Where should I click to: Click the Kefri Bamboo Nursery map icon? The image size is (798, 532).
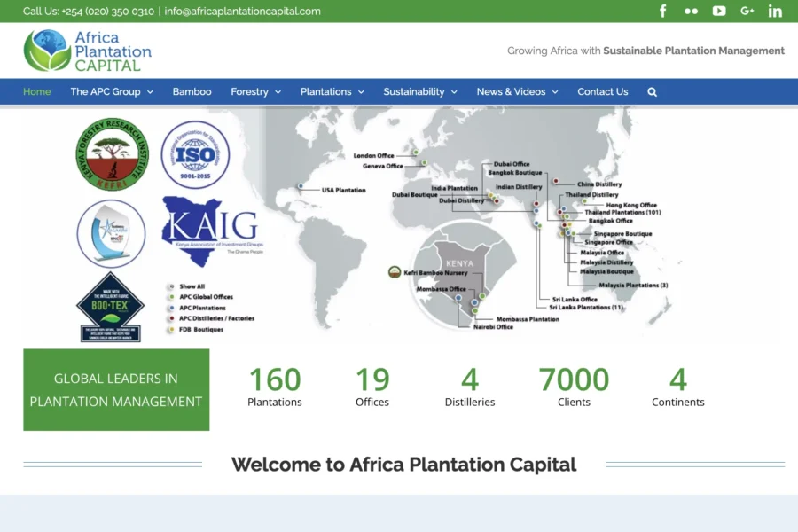coord(395,272)
